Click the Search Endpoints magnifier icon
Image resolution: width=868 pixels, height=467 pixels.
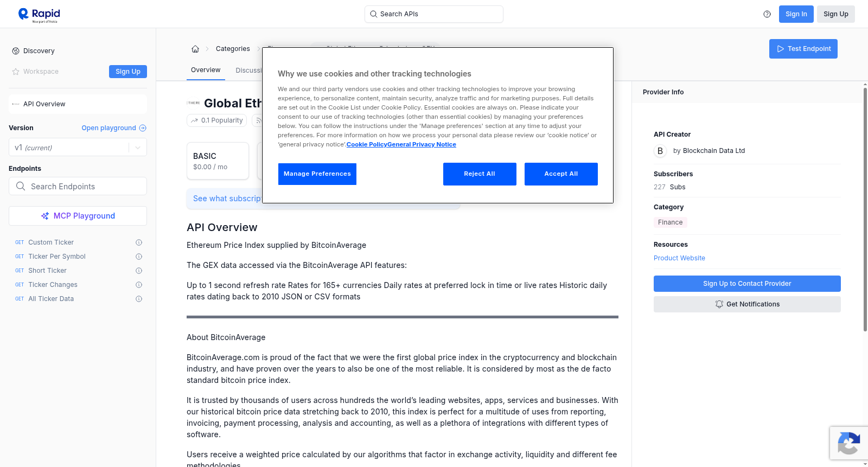pyautogui.click(x=21, y=186)
